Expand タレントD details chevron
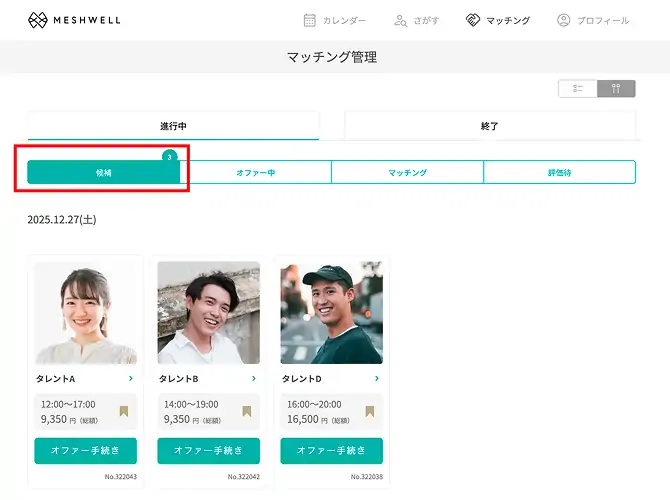Screen dimensions: 670x500 (x=377, y=379)
